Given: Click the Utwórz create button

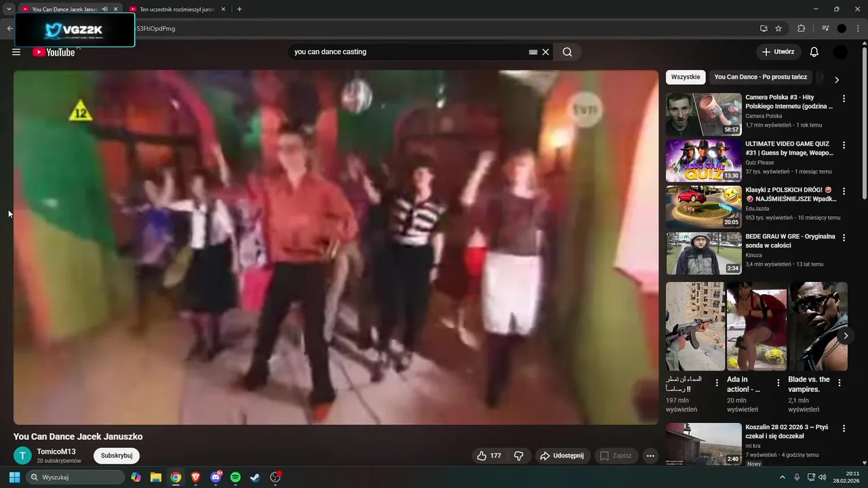Looking at the screenshot, I should (778, 52).
